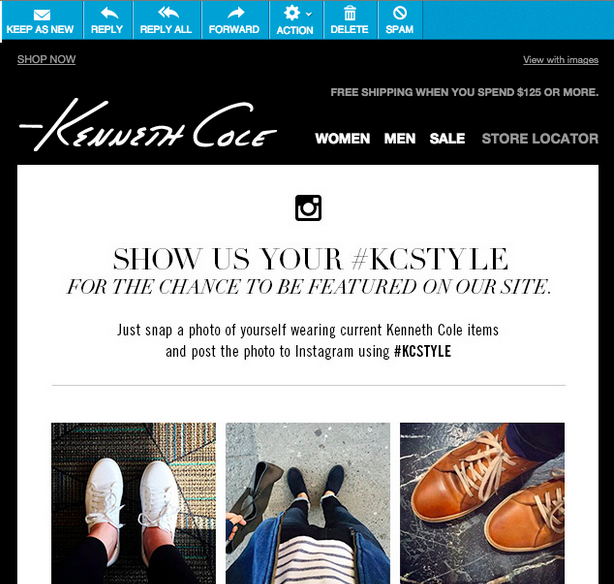
Task: Open the SHOP NOW link
Action: pyautogui.click(x=46, y=59)
